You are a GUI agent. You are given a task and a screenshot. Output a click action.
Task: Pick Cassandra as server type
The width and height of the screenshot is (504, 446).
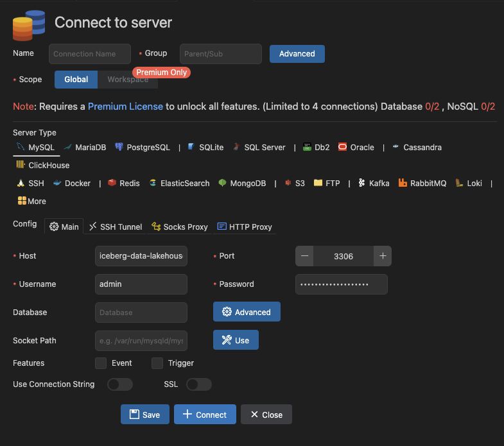[417, 148]
